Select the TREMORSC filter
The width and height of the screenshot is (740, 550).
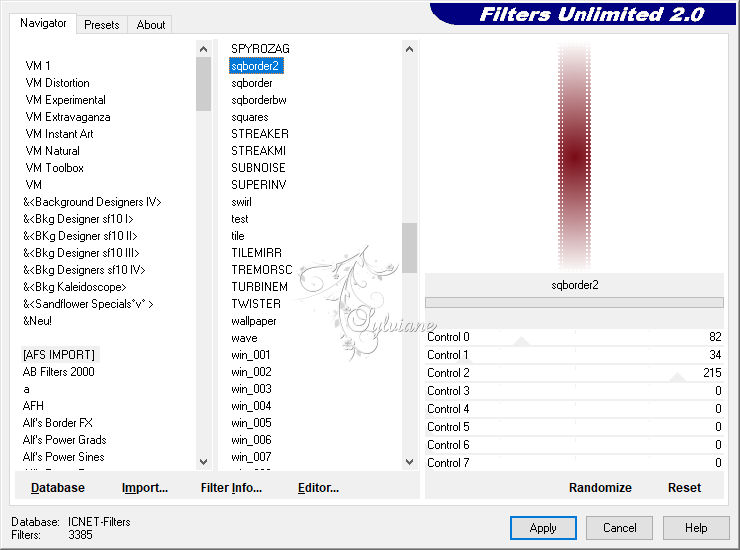tap(261, 270)
